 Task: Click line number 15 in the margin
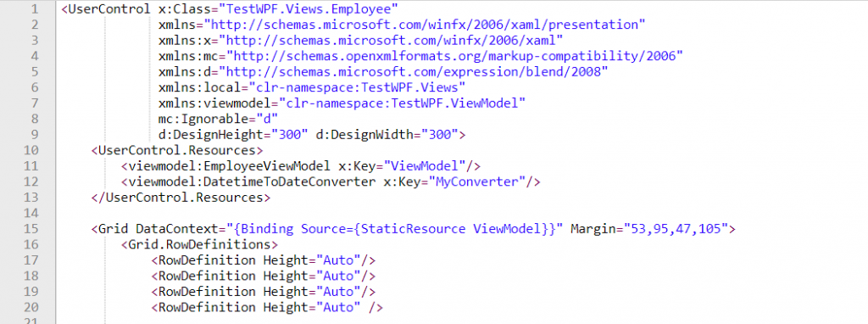click(x=31, y=229)
